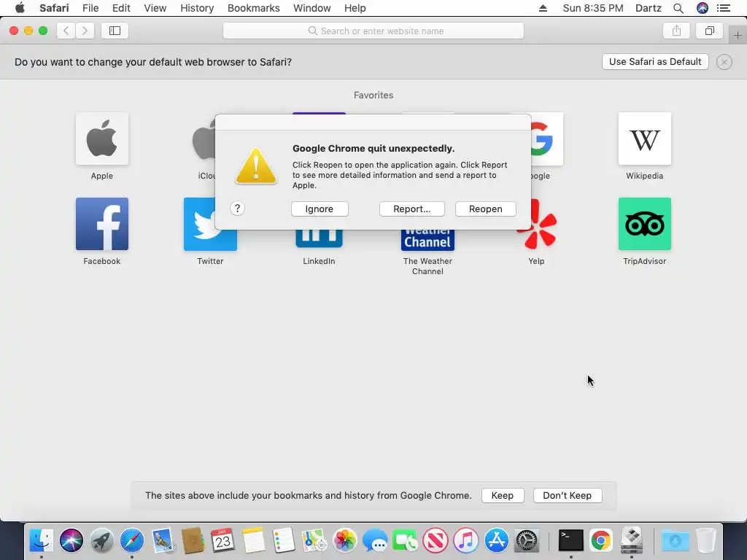Open News in the Dock
This screenshot has width=747, height=560.
tap(436, 540)
